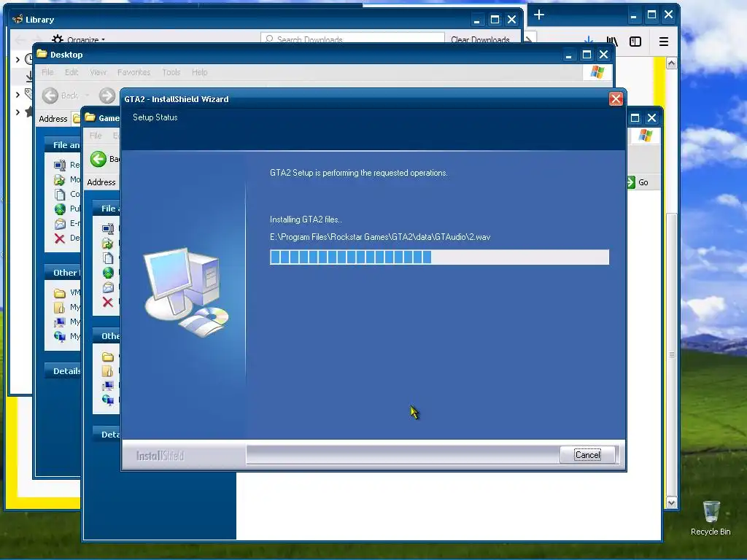Viewport: 747px width, 560px height.
Task: Click network places icon in Games window
Action: 108,400
